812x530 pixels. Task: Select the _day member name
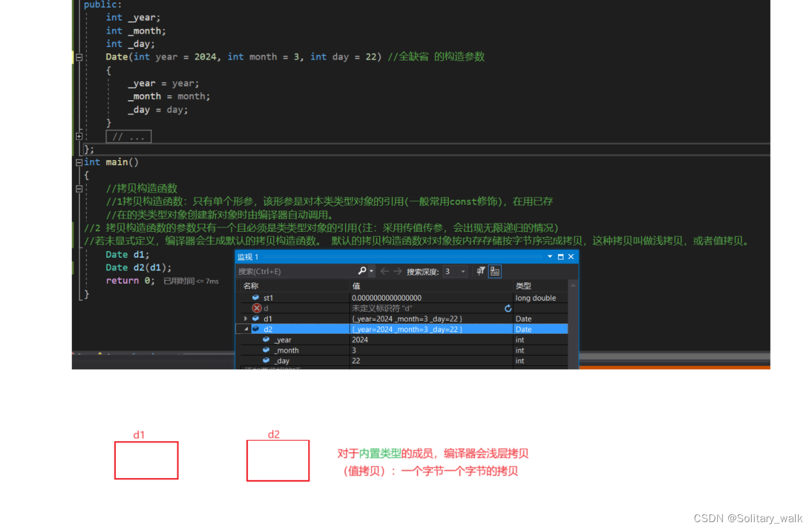[x=282, y=361]
